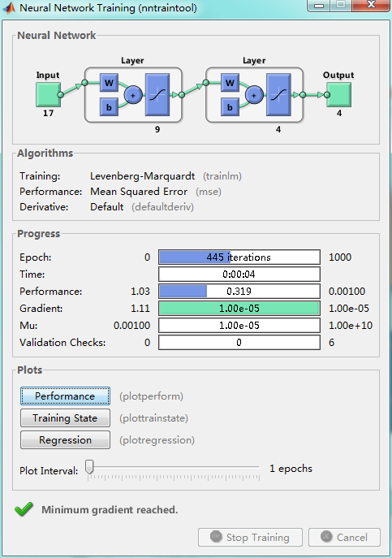Click the 'Progress' panel heading

pyautogui.click(x=38, y=233)
